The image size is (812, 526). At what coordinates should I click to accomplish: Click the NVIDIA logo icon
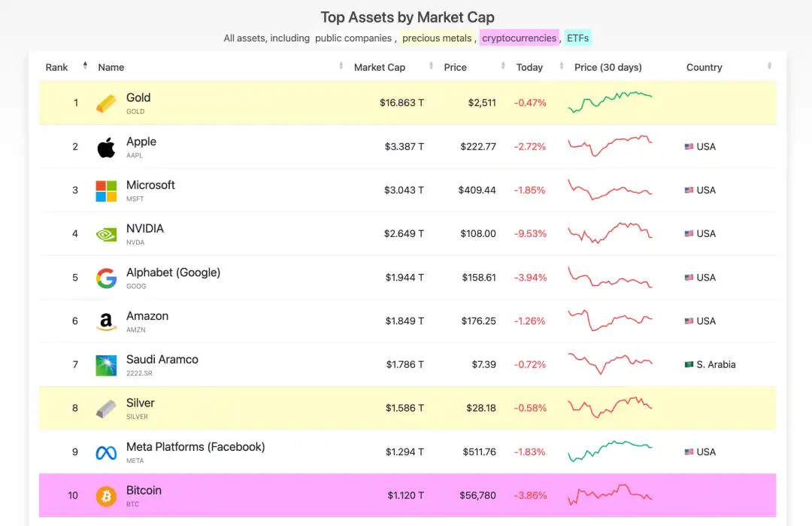click(x=106, y=235)
